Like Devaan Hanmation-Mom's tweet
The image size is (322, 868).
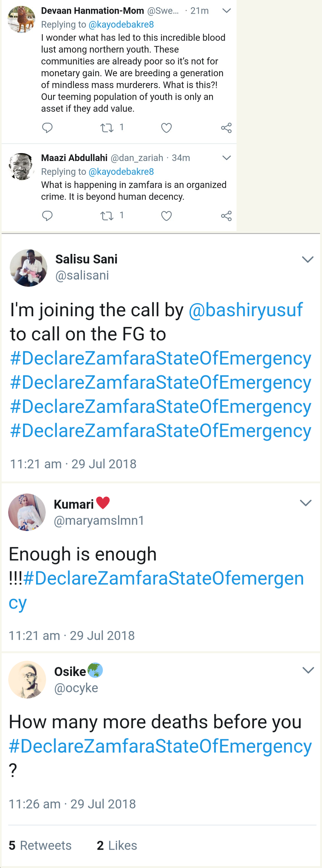click(x=166, y=128)
